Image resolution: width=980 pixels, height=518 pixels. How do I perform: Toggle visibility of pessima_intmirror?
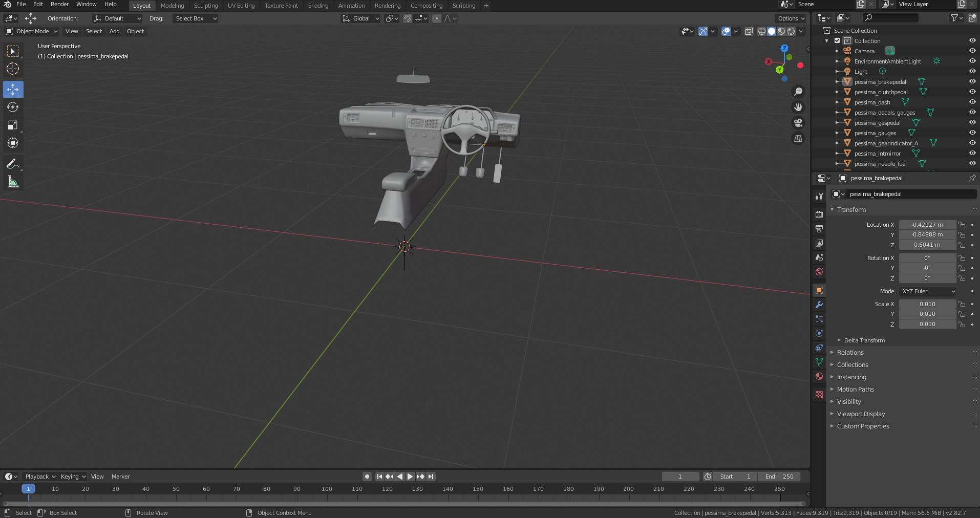(x=972, y=153)
